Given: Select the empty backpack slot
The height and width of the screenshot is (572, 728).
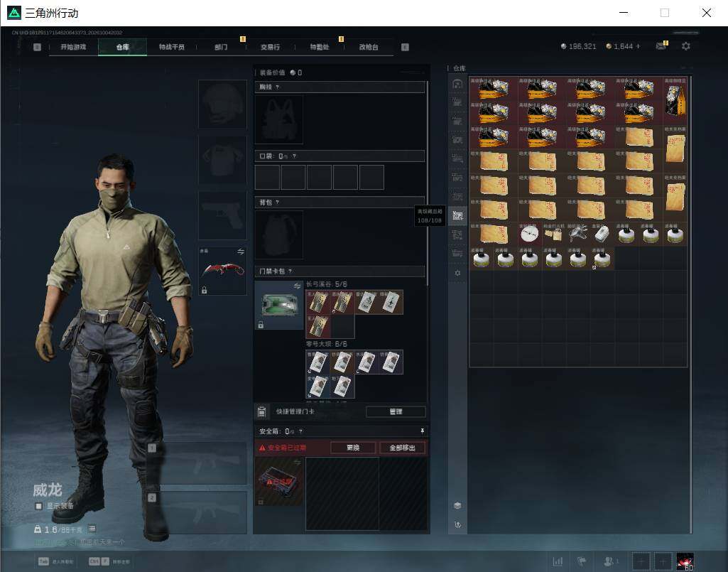Looking at the screenshot, I should [279, 234].
